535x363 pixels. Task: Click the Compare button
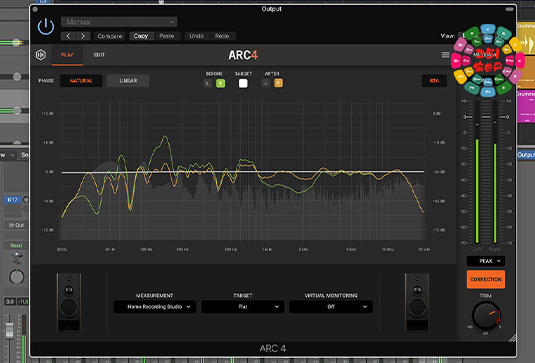coord(110,36)
